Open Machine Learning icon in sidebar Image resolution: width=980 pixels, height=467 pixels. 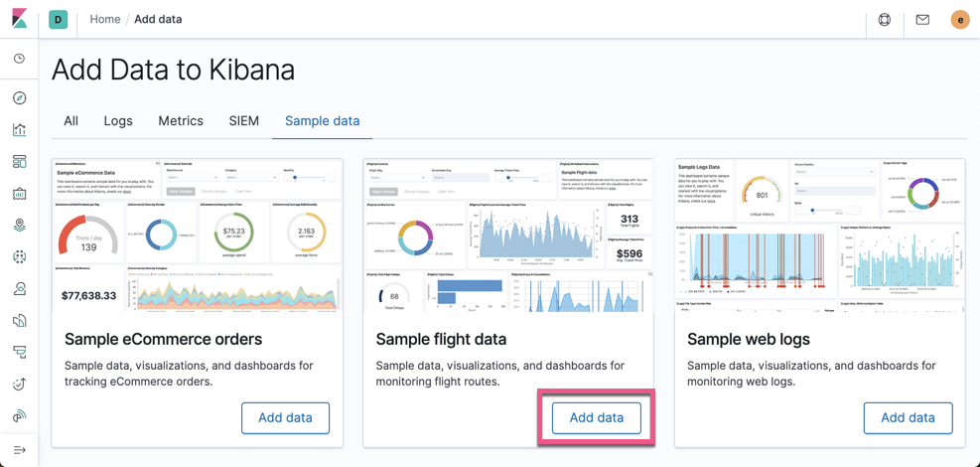[x=20, y=257]
